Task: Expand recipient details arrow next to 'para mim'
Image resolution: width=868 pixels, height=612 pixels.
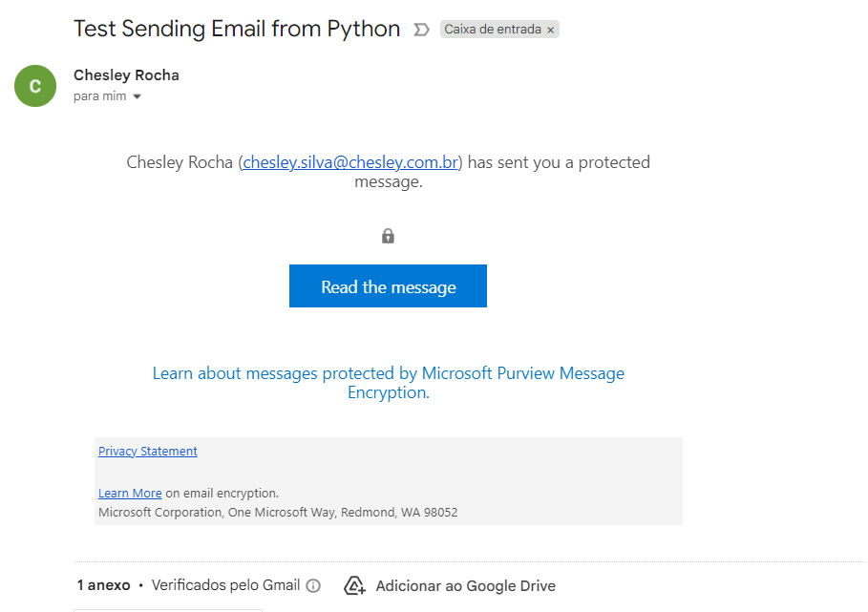Action: 138,97
